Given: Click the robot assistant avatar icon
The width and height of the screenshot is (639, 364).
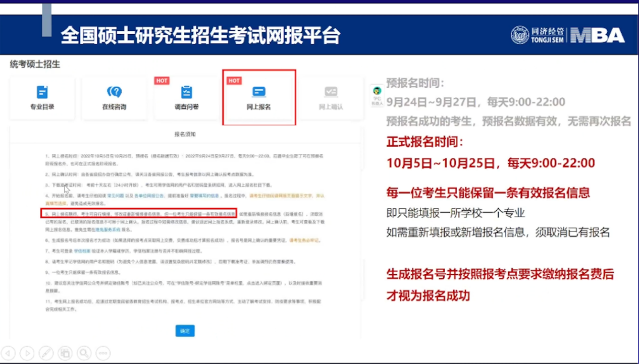Looking at the screenshot, I should [377, 91].
